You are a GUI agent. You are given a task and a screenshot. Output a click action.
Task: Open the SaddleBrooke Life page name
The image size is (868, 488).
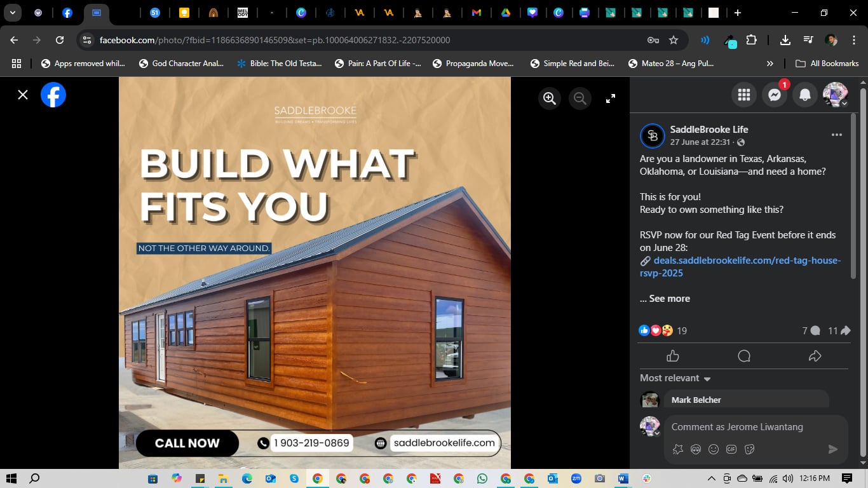tap(709, 129)
